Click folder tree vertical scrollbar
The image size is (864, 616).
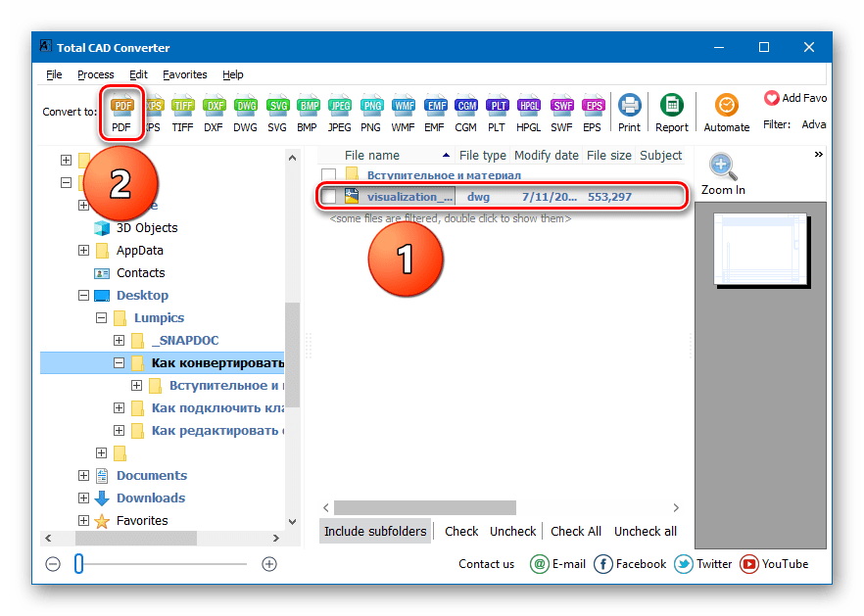click(x=293, y=355)
